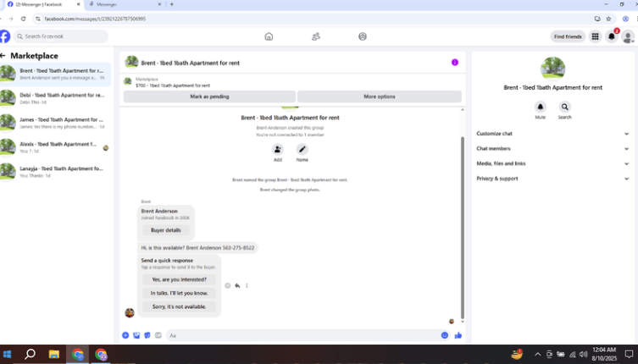The height and width of the screenshot is (364, 638).
Task: Open a new browser tab
Action: 172,4
